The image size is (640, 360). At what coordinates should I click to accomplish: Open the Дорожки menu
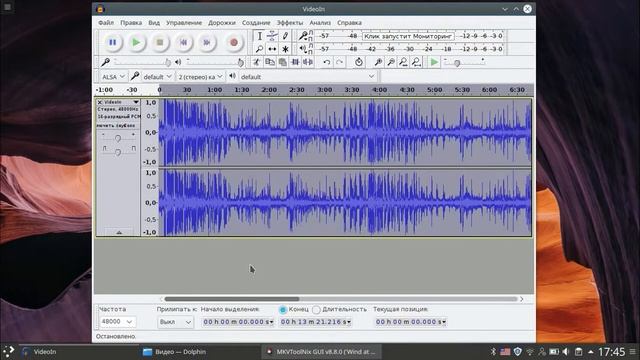click(x=222, y=23)
